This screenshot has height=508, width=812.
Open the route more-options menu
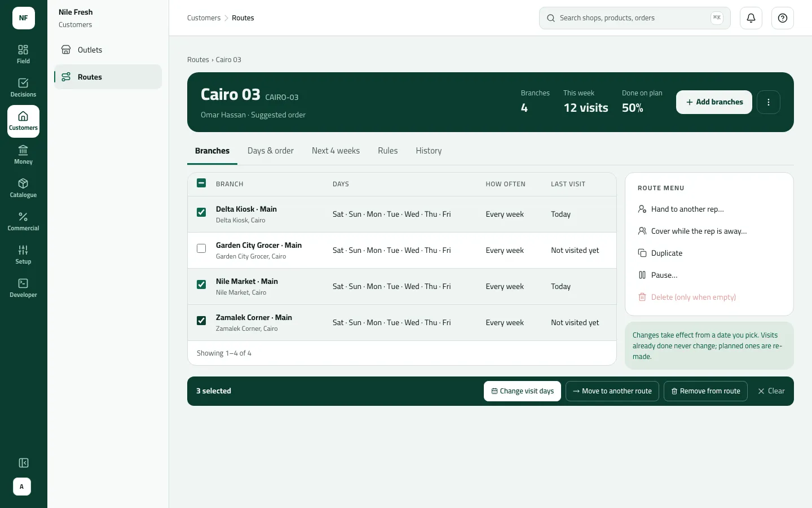(x=769, y=102)
